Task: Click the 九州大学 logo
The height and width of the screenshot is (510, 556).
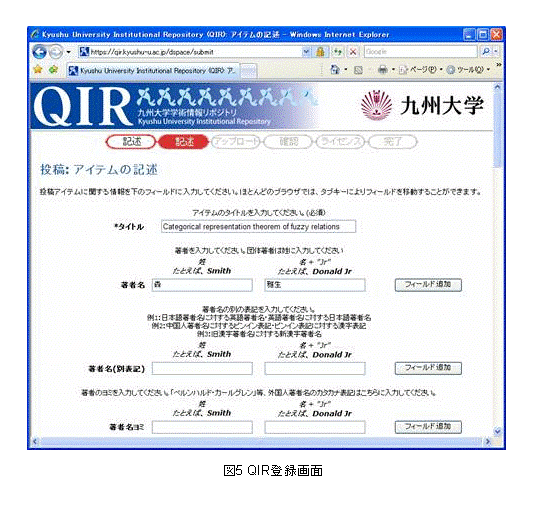Action: coord(422,106)
